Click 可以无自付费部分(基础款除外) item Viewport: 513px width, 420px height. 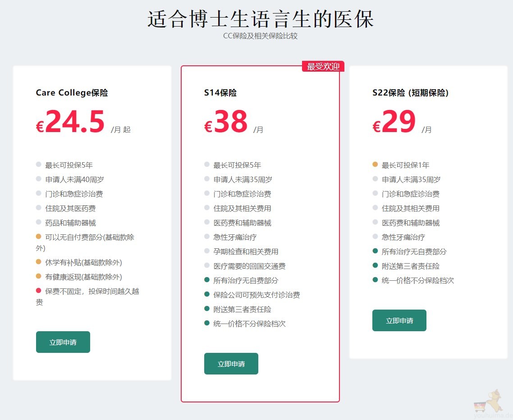[85, 242]
